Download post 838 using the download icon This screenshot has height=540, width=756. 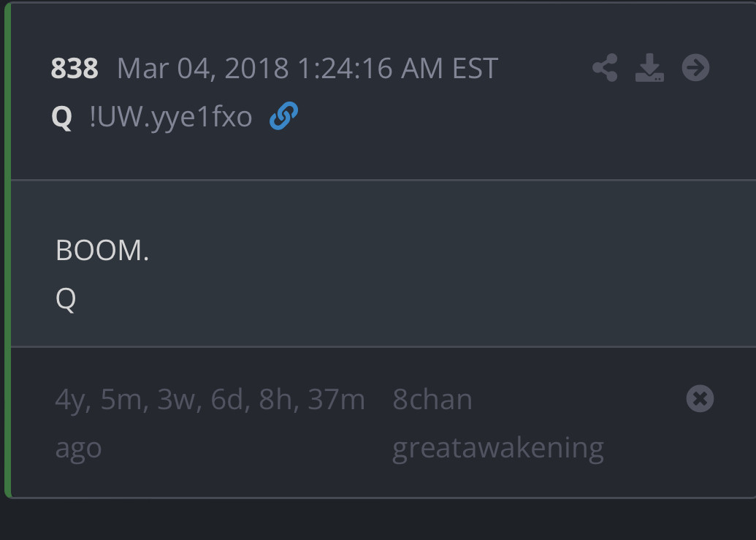tap(649, 68)
